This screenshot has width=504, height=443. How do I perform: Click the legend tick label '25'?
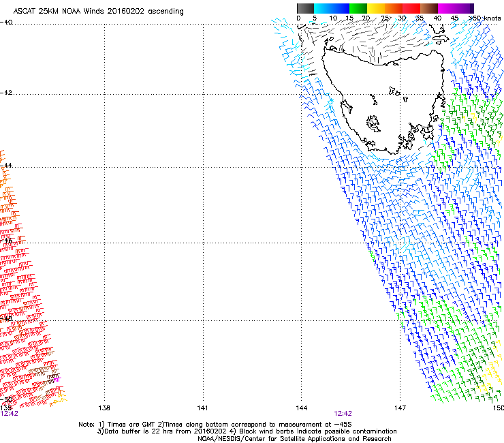(385, 18)
